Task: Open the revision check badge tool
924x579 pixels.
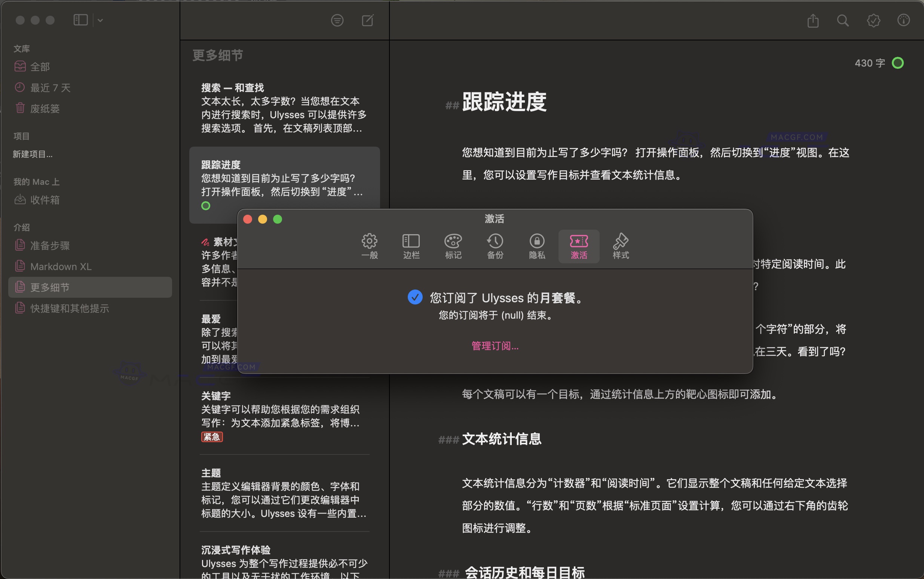Action: tap(873, 21)
